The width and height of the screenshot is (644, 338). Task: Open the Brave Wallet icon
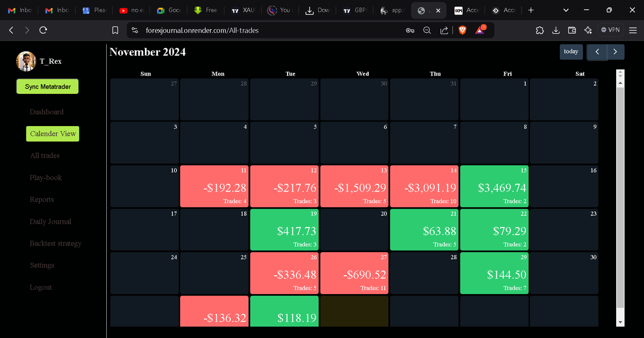click(x=572, y=31)
